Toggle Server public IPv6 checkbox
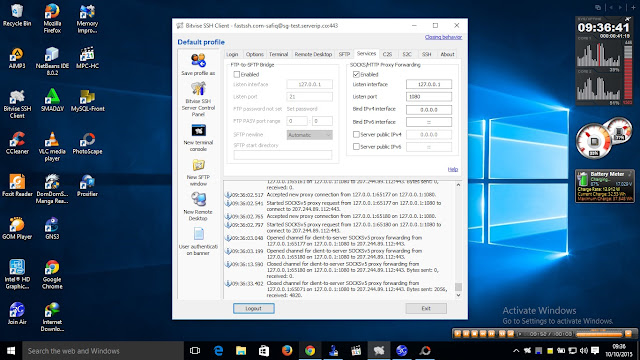Viewport: 640px width, 360px height. click(356, 147)
